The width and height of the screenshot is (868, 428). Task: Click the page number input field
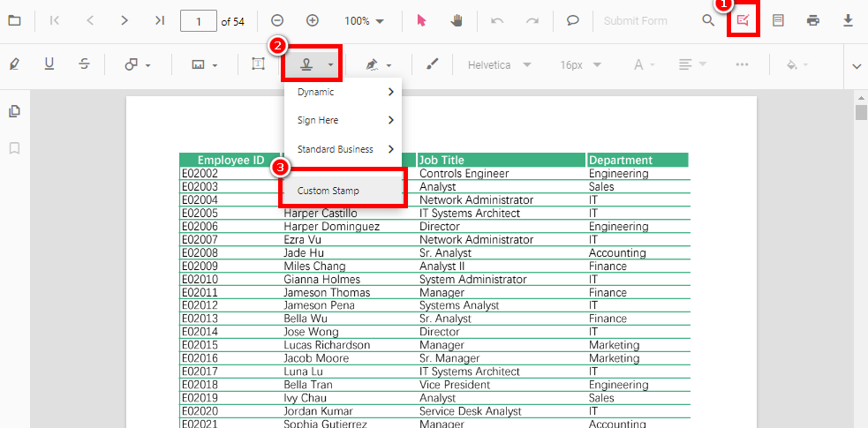198,20
